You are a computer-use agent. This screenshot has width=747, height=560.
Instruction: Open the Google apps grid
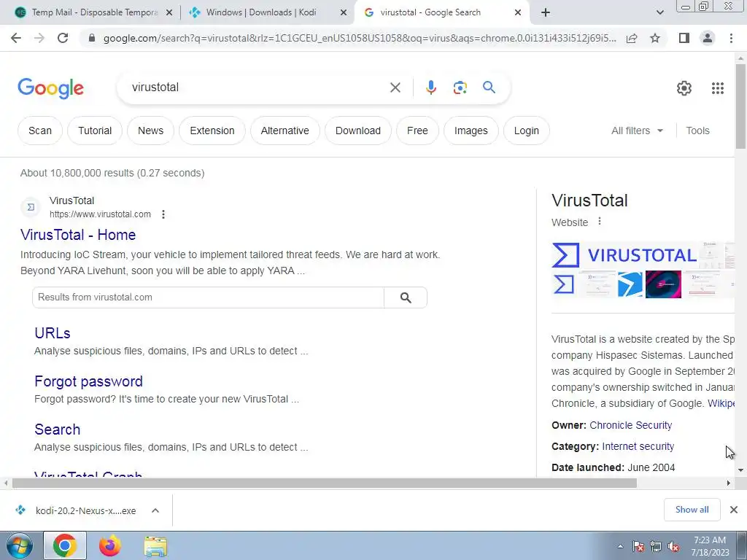pos(718,88)
